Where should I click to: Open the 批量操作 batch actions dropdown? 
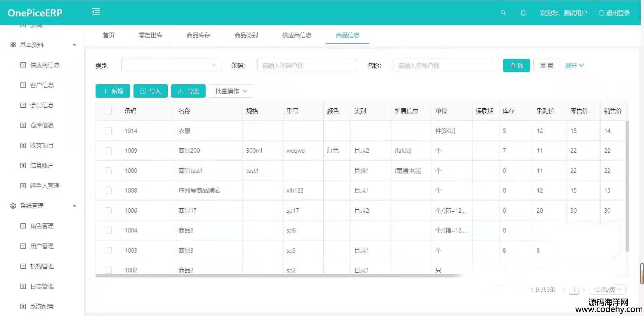[231, 91]
